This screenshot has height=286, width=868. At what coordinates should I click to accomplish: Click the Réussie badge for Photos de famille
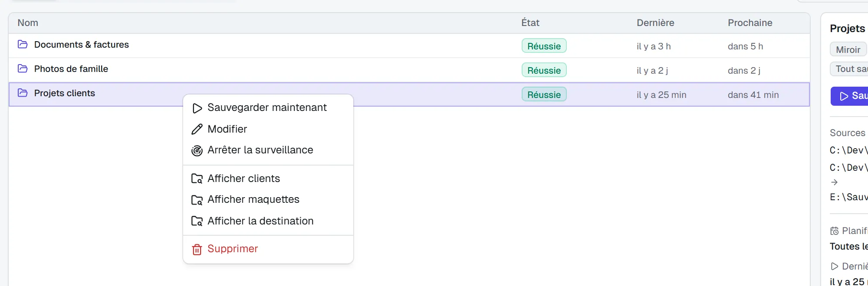(x=544, y=70)
